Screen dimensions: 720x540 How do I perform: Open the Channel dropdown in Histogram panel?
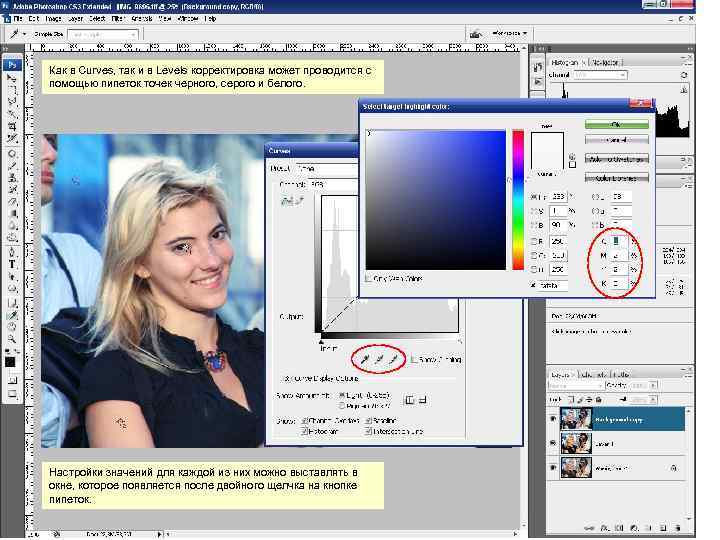600,75
